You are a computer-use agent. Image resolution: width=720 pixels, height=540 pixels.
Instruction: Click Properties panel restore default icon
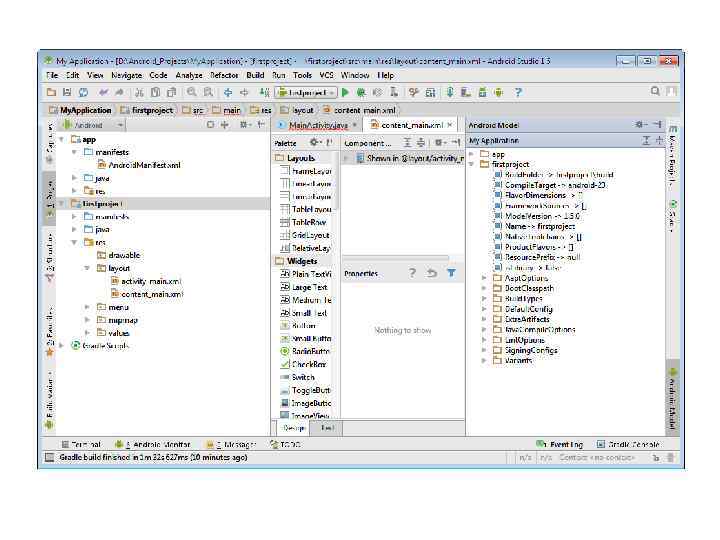tap(432, 273)
